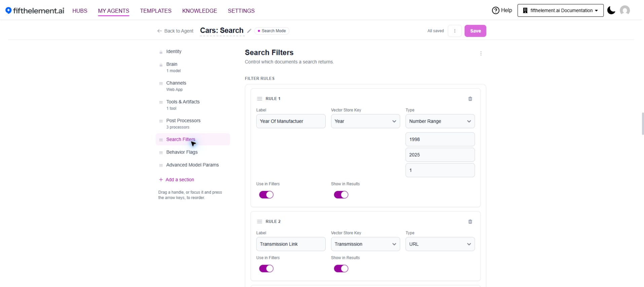The image size is (644, 287).
Task: Toggle Rule 2 Use in Filters
Action: (x=266, y=268)
